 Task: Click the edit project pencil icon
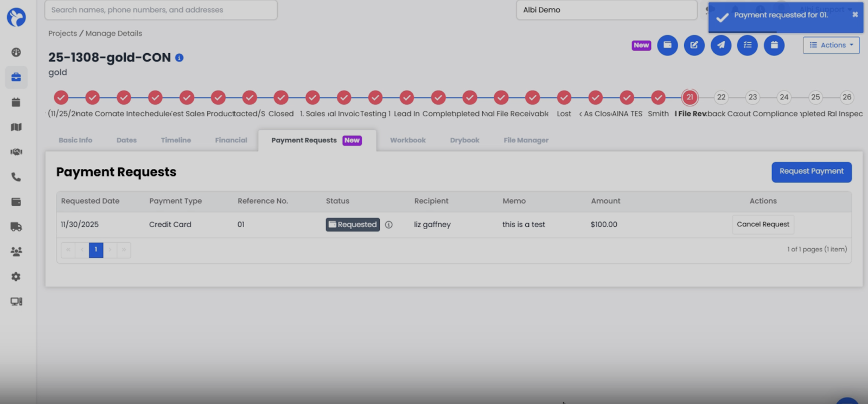click(694, 45)
